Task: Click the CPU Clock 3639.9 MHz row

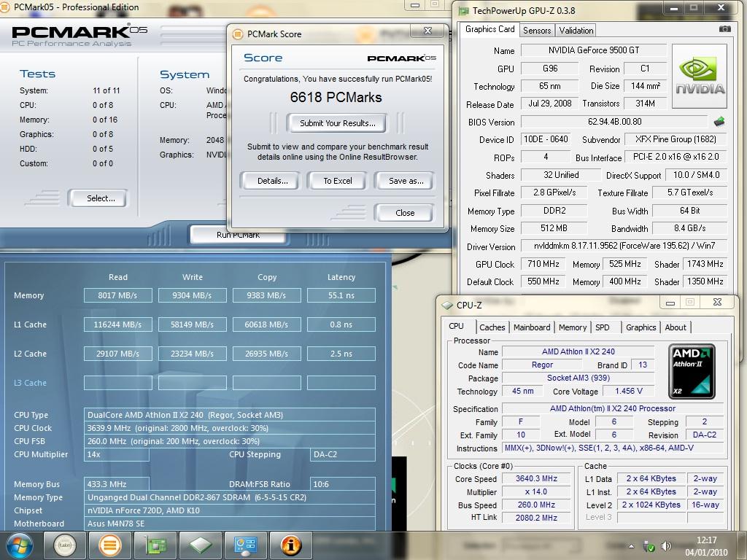Action: [230, 428]
